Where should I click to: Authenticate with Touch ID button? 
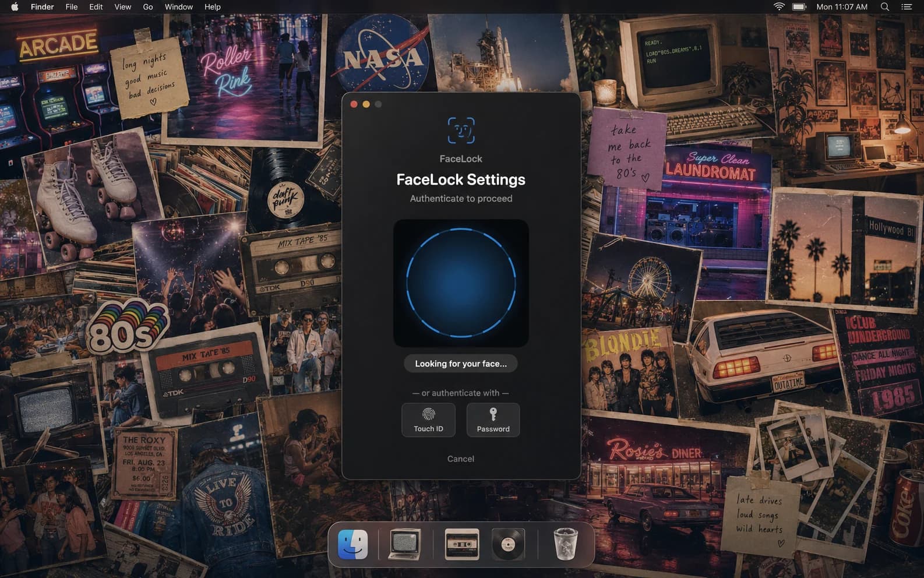[x=428, y=420]
